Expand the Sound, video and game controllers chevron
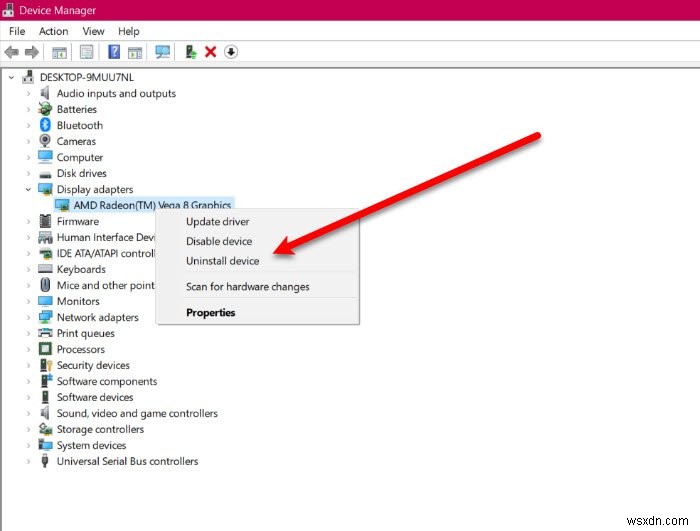 coord(28,413)
